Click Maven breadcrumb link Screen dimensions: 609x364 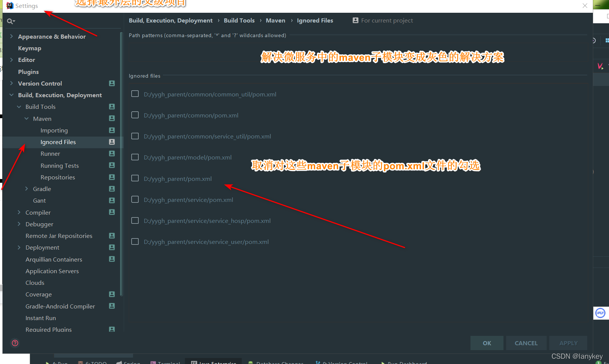[x=276, y=20]
